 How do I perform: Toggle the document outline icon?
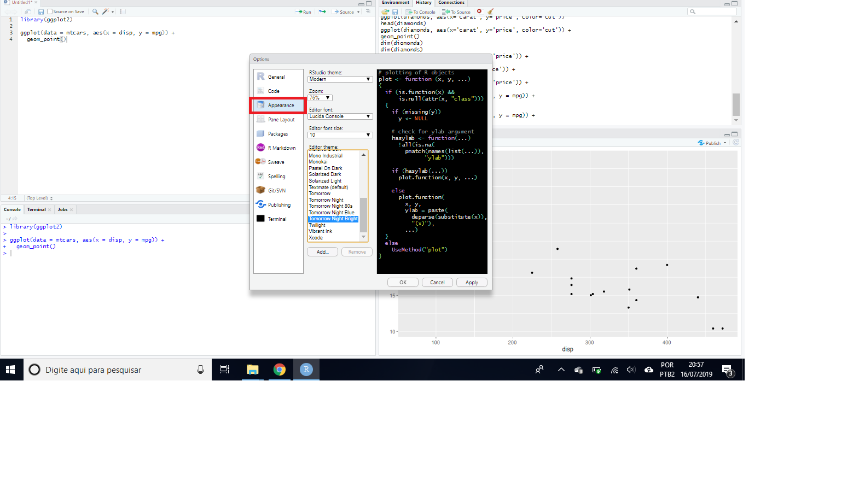(368, 11)
